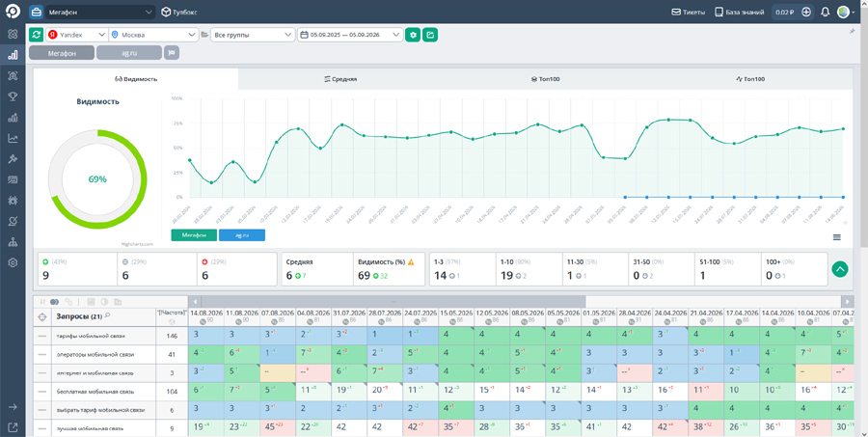Click the table horizontal scrollbar thumb
Image resolution: width=868 pixels, height=437 pixels.
point(393,302)
